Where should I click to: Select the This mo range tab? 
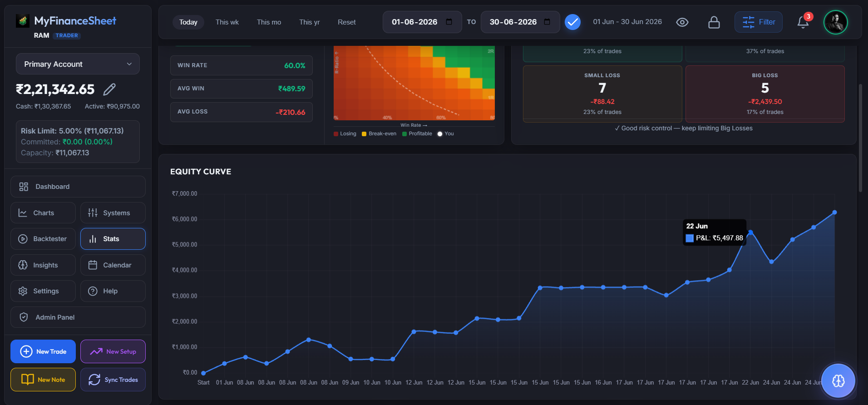[x=269, y=22]
